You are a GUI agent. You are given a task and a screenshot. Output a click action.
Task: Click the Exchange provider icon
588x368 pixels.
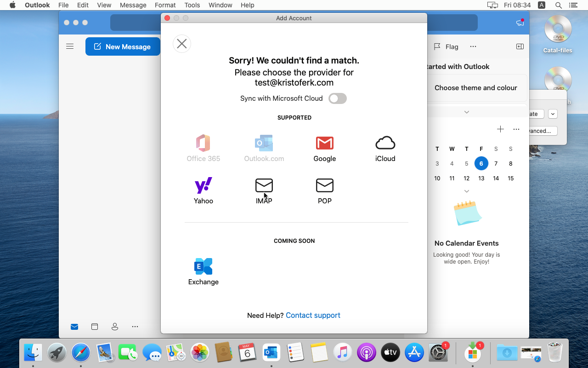click(x=203, y=267)
